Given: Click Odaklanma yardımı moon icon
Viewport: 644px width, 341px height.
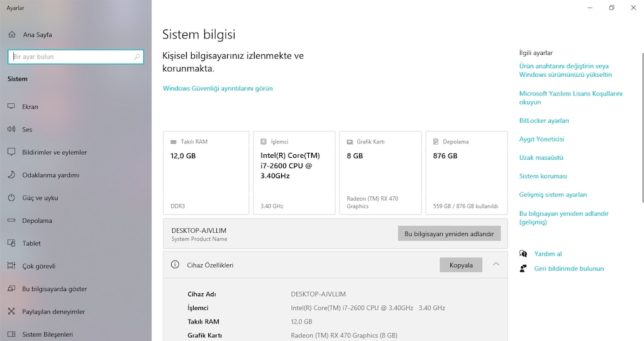Looking at the screenshot, I should click(x=11, y=175).
